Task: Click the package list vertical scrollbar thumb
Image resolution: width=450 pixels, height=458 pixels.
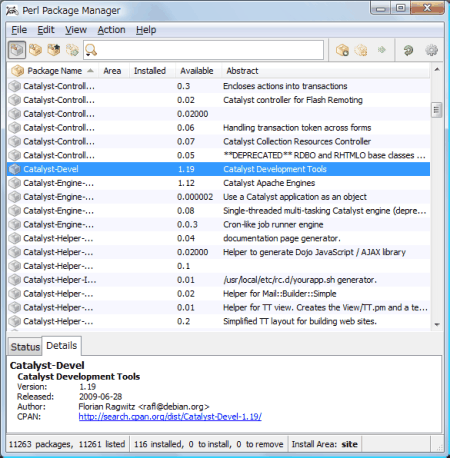Action: pyautogui.click(x=437, y=110)
